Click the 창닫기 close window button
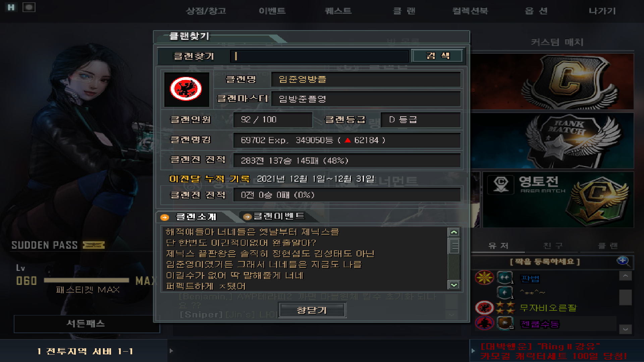The height and width of the screenshot is (362, 644). coord(312,310)
